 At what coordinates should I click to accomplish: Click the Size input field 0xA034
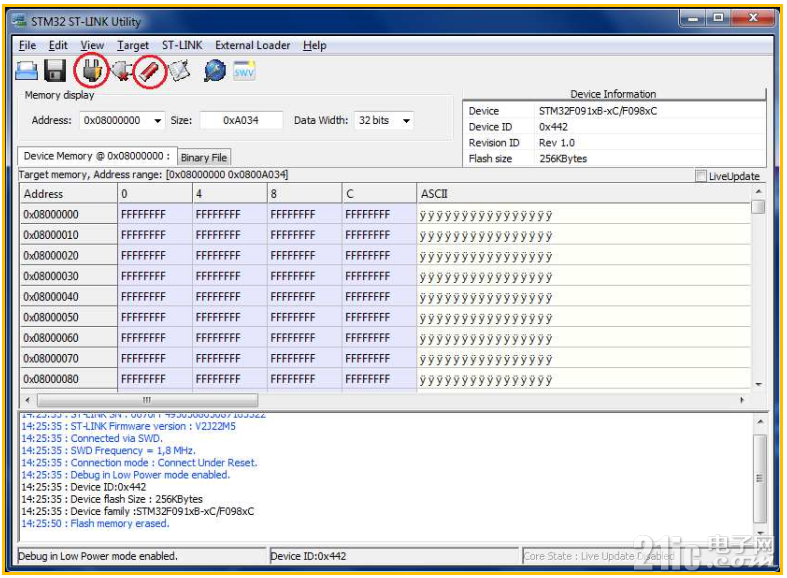pos(241,120)
